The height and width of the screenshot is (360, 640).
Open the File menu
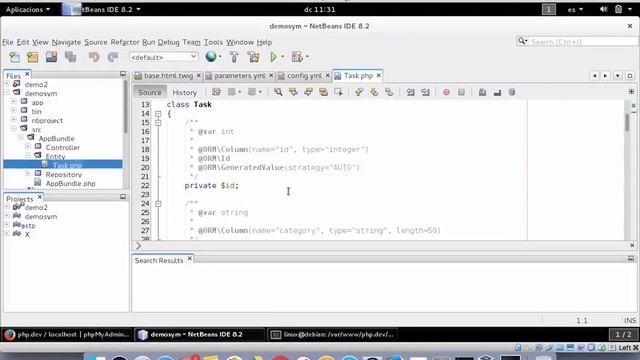click(8, 42)
